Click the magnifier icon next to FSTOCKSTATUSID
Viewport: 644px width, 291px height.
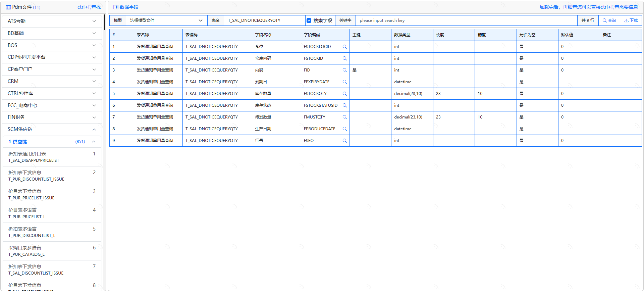[344, 105]
